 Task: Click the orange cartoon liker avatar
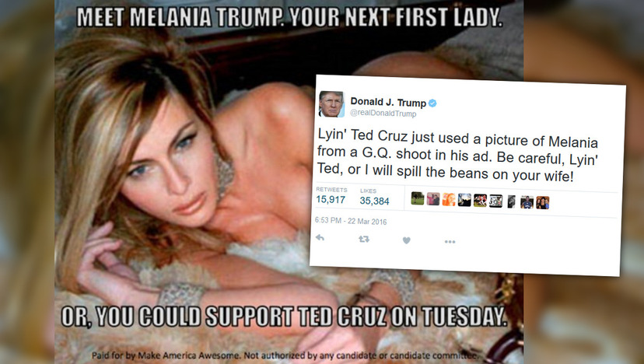(x=449, y=199)
